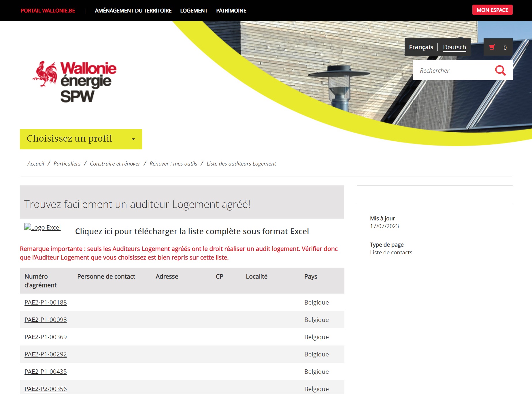Open auditor PAE2-P2-00356
Image resolution: width=532 pixels, height=402 pixels.
(46, 389)
